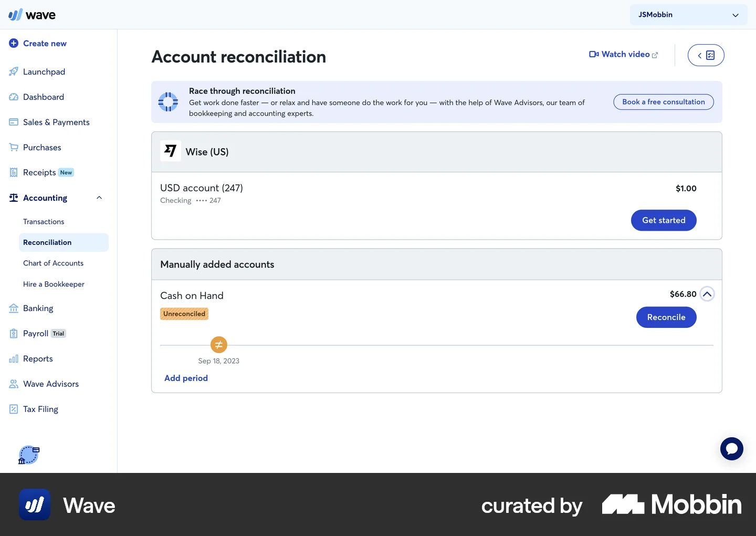
Task: Click the Banking building icon
Action: click(14, 308)
